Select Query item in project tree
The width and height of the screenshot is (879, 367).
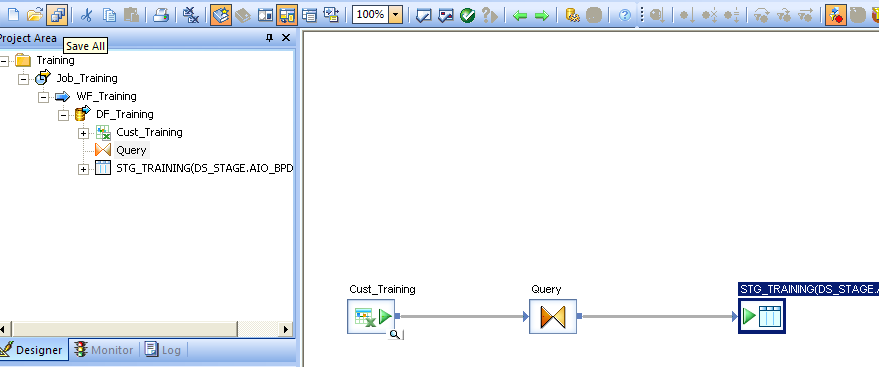(x=131, y=150)
